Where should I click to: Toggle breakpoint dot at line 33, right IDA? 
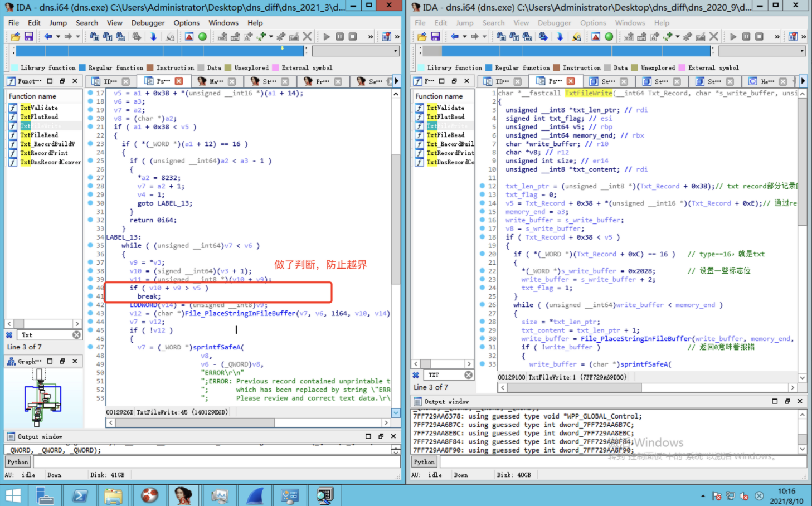click(482, 364)
